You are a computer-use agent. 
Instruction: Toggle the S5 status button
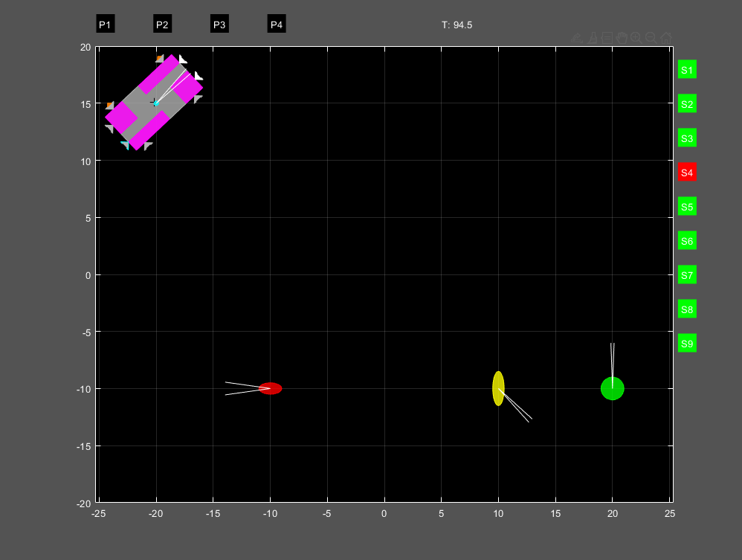point(687,207)
